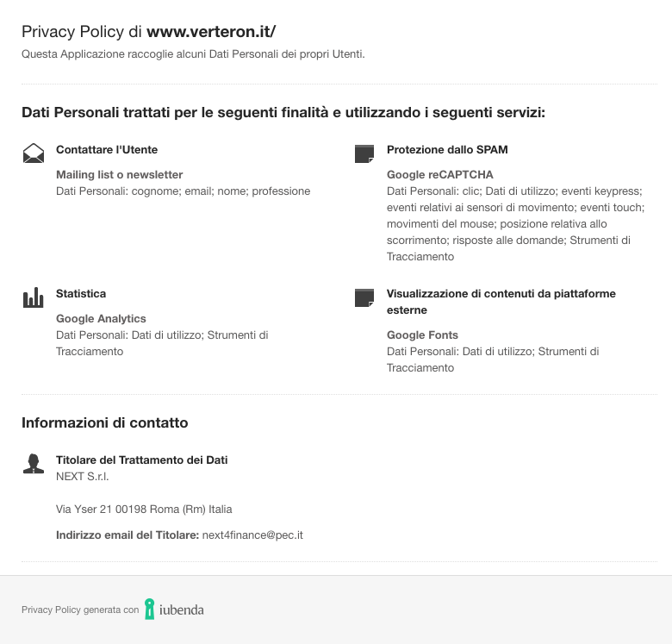The width and height of the screenshot is (672, 644).
Task: Open the iubenda wordmark link in footer
Action: (x=182, y=610)
